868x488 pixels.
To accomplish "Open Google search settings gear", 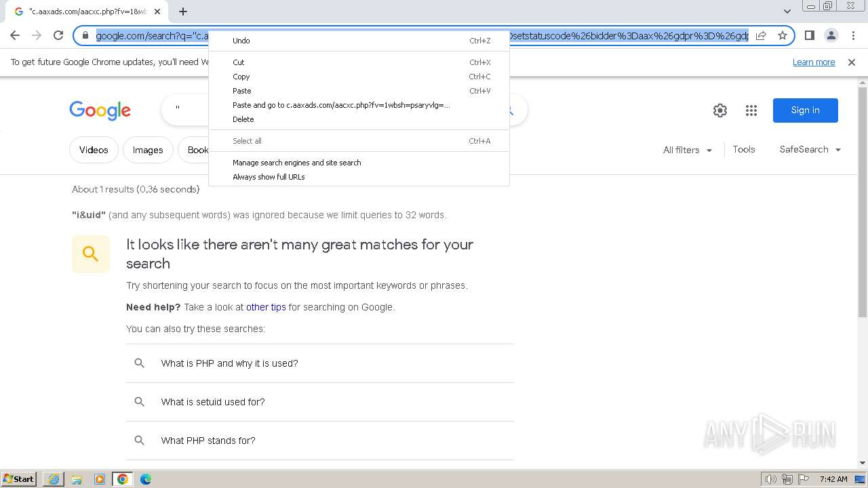I will pyautogui.click(x=720, y=110).
